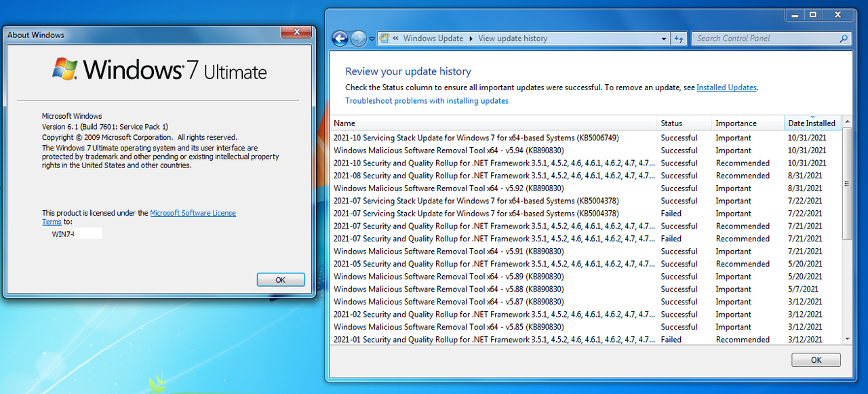Open Troubleshoot problems with installing updates link
The width and height of the screenshot is (868, 394).
[x=427, y=101]
